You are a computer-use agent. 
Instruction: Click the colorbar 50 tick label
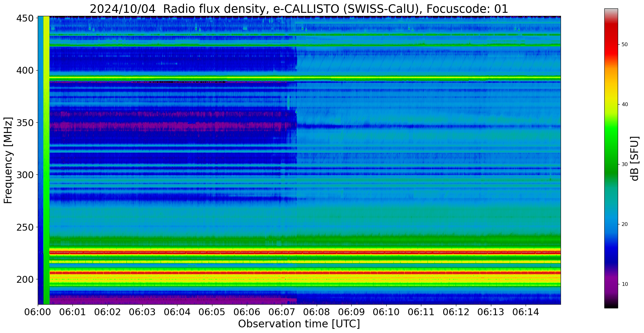pyautogui.click(x=625, y=45)
